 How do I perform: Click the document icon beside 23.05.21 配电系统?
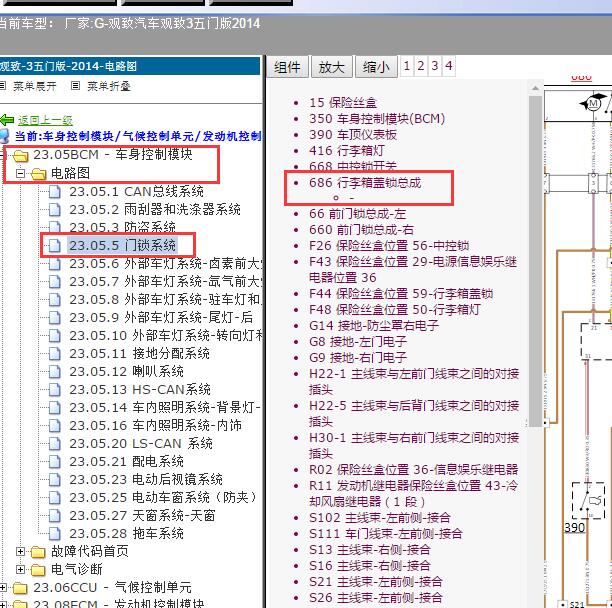click(x=55, y=462)
